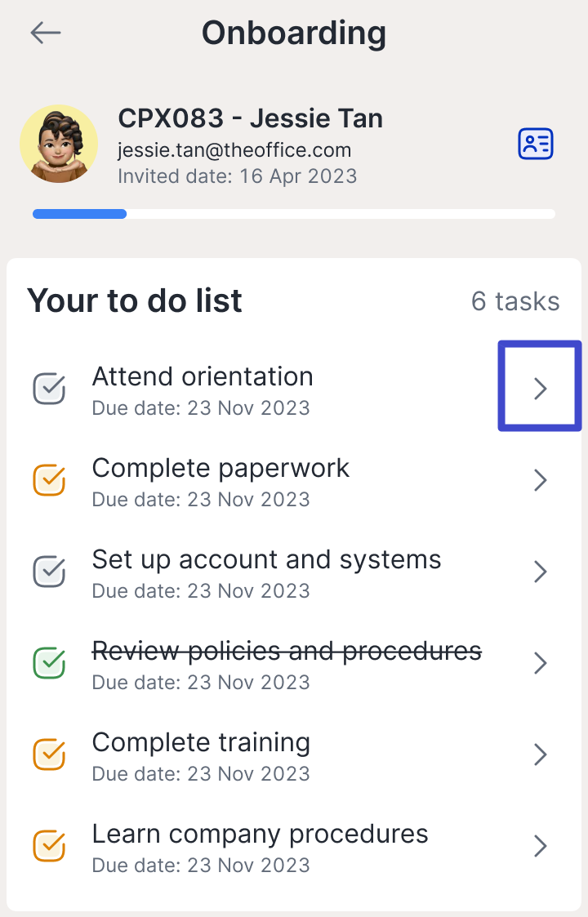588x917 pixels.
Task: Select the Learn company procedures task title
Action: (x=260, y=834)
